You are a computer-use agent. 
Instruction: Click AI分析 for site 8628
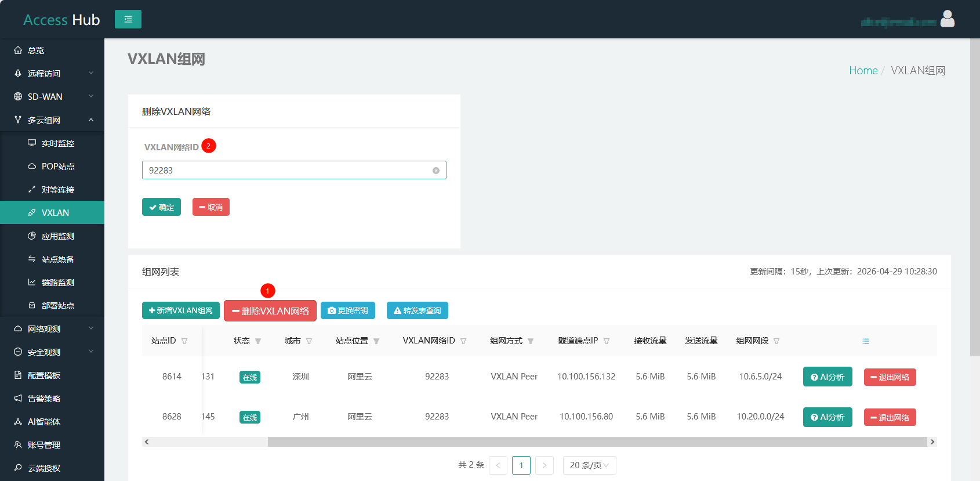[x=827, y=417]
